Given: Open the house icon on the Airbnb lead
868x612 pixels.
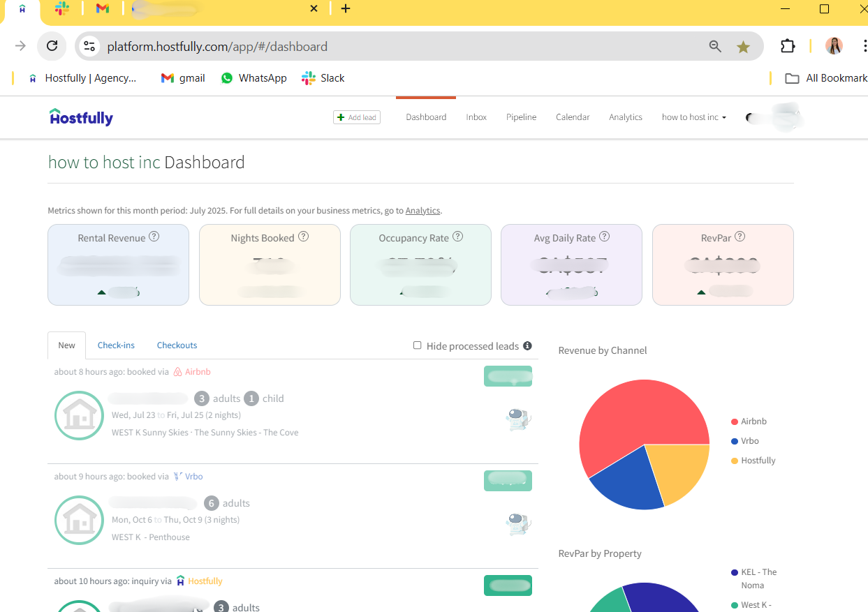Looking at the screenshot, I should pos(79,416).
